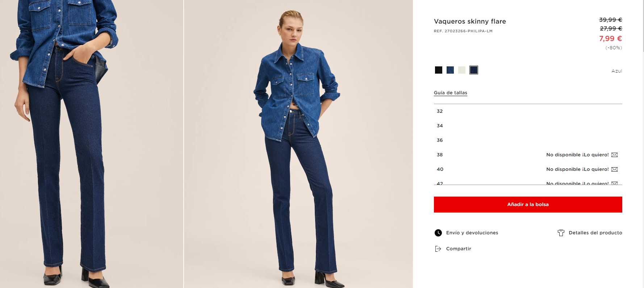The height and width of the screenshot is (288, 644).
Task: Click the share arrow icon
Action: (x=438, y=249)
